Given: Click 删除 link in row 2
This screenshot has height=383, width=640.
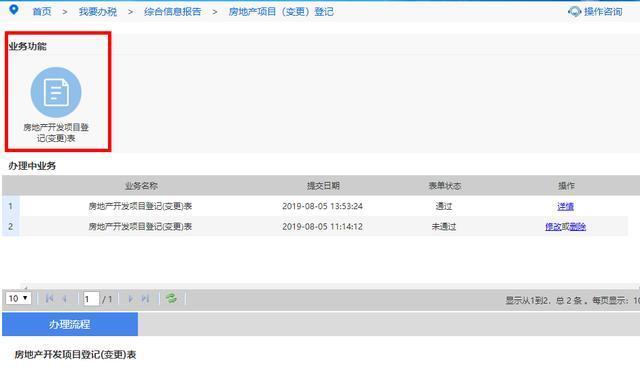Looking at the screenshot, I should coord(578,227).
